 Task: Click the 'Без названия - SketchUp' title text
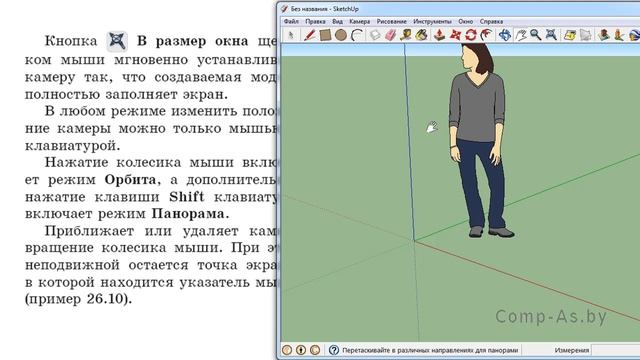coord(324,9)
